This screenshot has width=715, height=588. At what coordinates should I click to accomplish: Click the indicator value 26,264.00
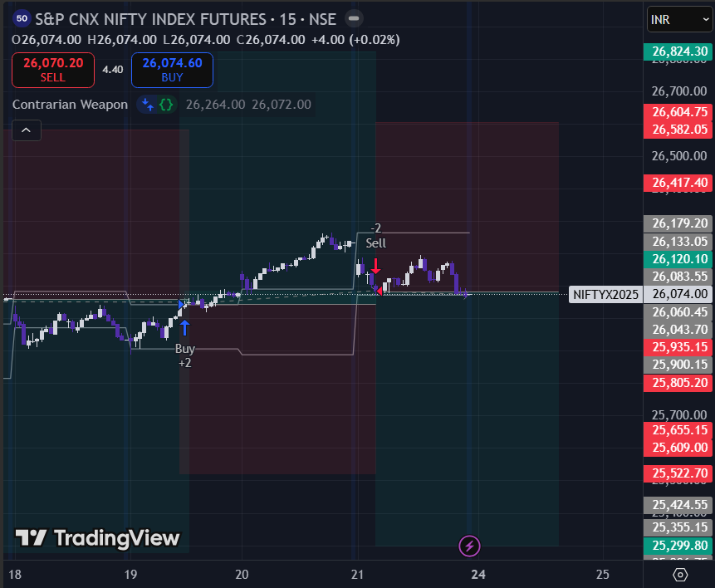215,105
